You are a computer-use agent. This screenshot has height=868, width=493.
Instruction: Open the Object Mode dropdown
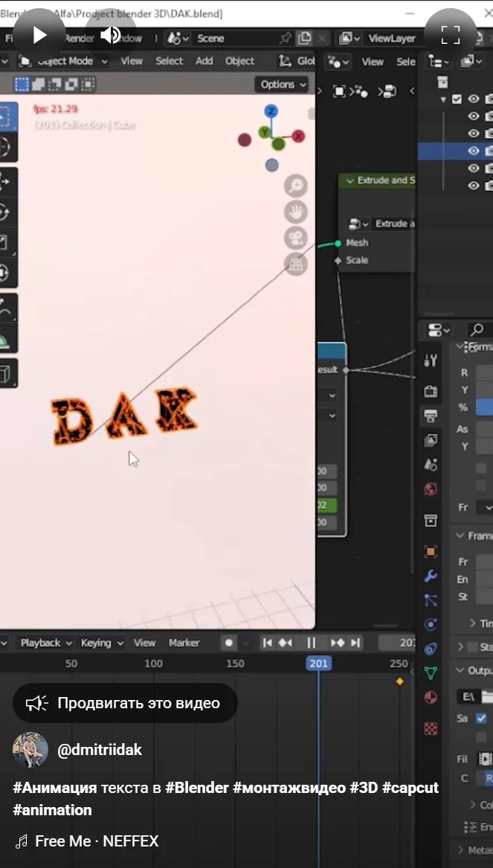coord(62,61)
